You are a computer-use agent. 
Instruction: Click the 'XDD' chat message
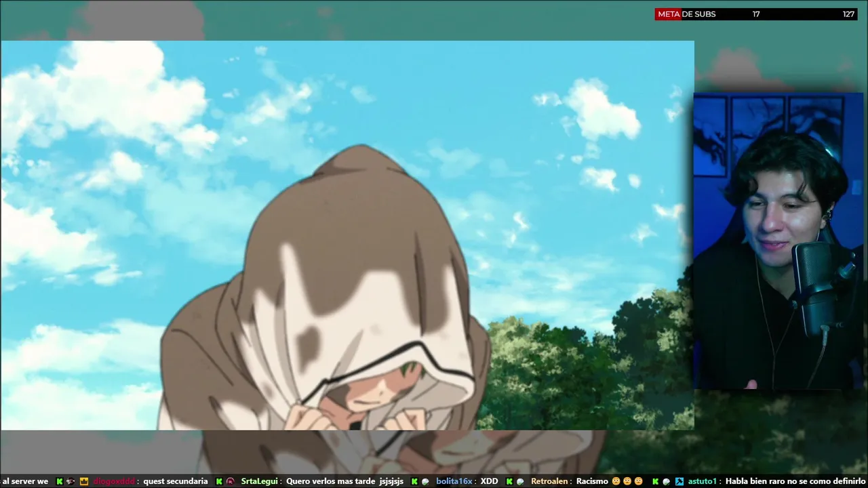click(490, 481)
